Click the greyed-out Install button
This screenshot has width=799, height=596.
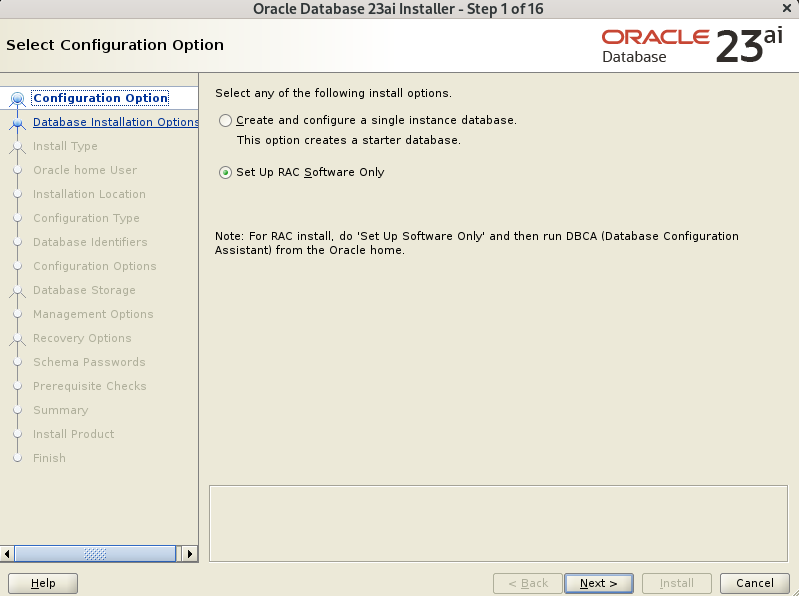tap(677, 583)
